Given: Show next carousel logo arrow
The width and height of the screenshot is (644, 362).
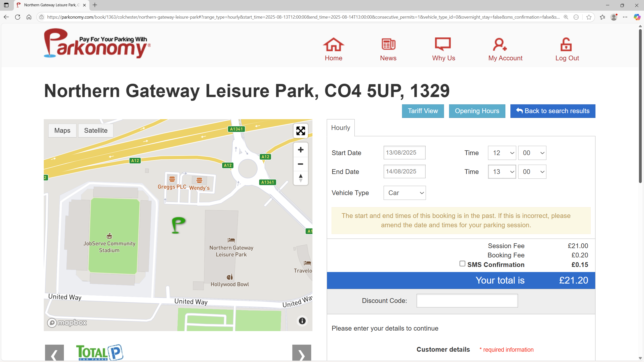Looking at the screenshot, I should pyautogui.click(x=302, y=353).
